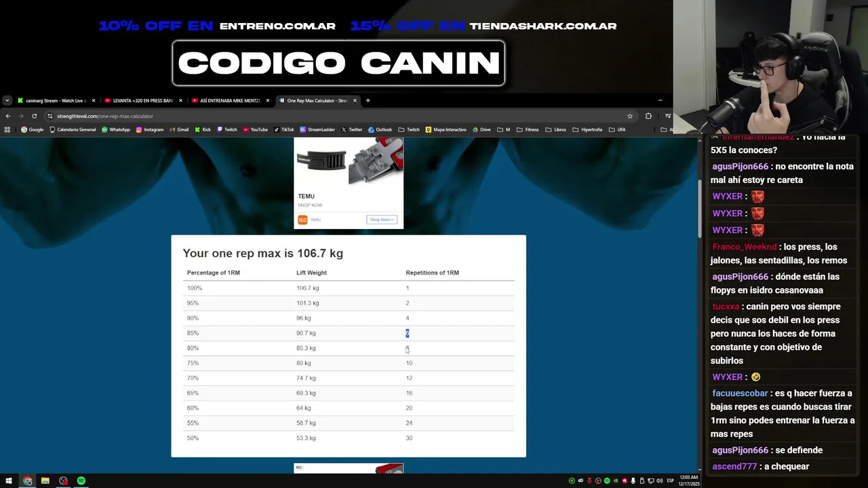This screenshot has height=488, width=868.
Task: Open the Windows Start menu
Action: pyautogui.click(x=8, y=481)
